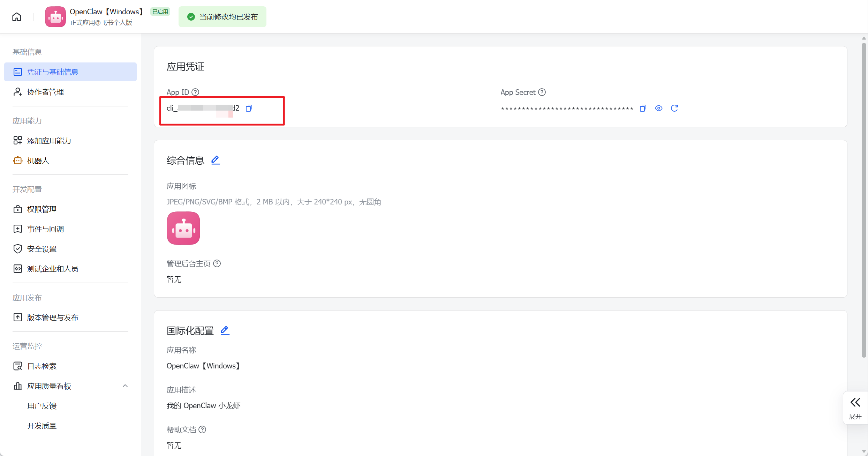
Task: Refresh the App Secret
Action: [x=674, y=108]
